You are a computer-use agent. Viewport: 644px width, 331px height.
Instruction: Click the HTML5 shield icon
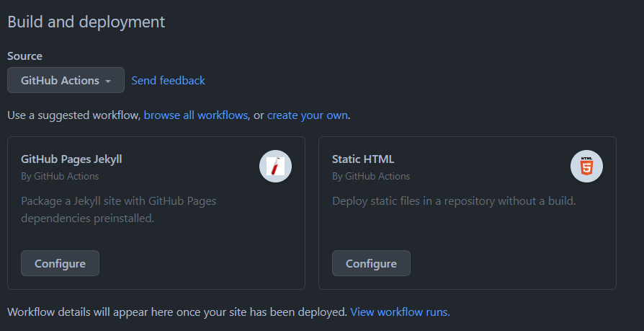click(586, 166)
